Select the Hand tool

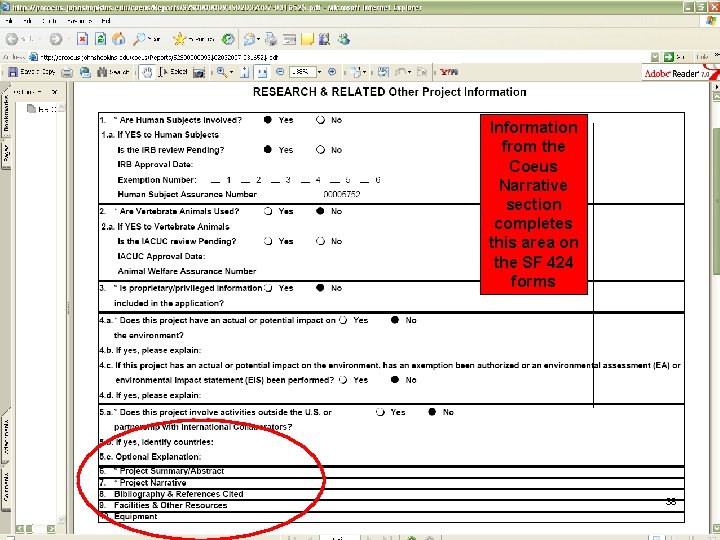(147, 72)
